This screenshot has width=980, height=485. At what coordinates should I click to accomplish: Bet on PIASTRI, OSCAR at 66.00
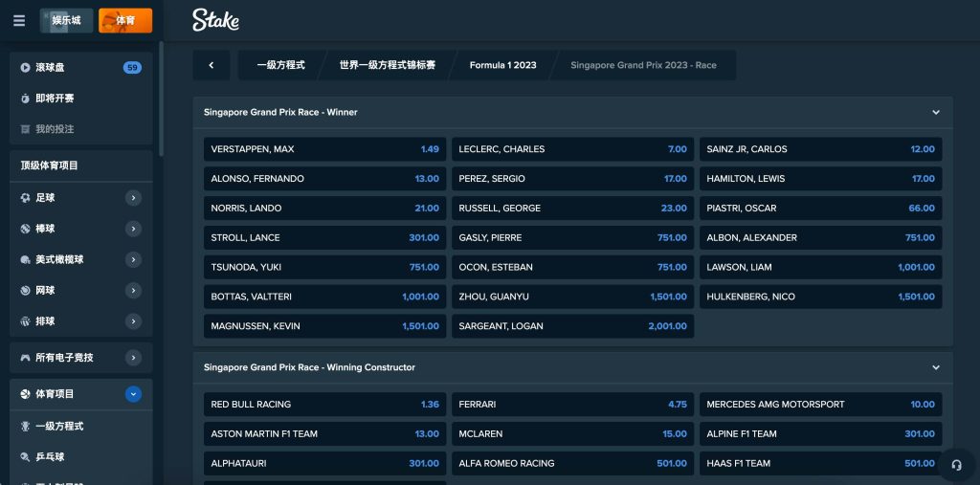pyautogui.click(x=820, y=209)
